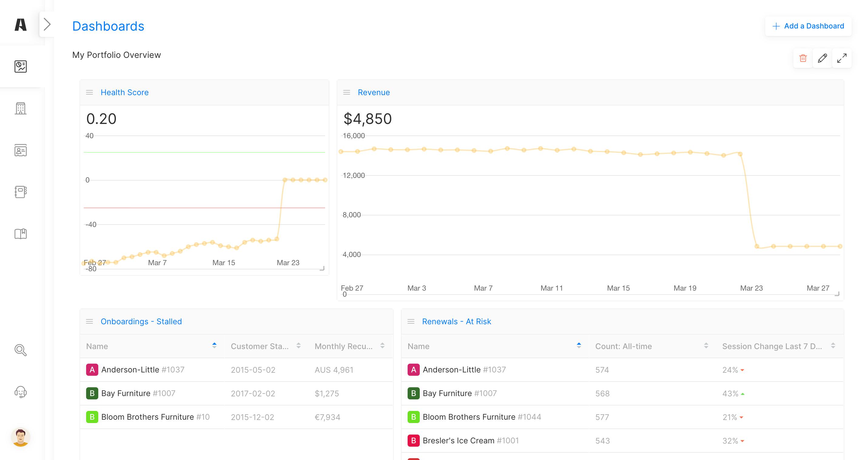Open Bay Furniture #1007 in Onboardings table

[x=138, y=393]
